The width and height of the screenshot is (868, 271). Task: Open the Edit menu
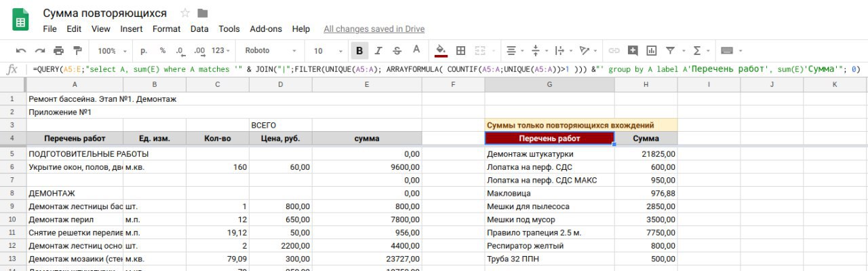point(74,29)
